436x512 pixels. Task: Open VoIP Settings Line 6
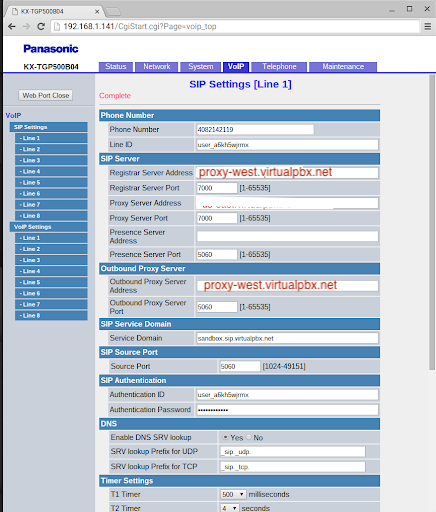(x=51, y=293)
